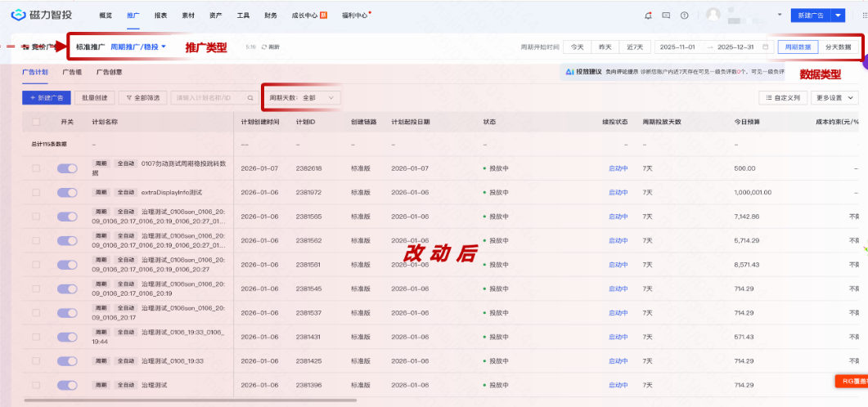Open the 财务 menu

272,16
